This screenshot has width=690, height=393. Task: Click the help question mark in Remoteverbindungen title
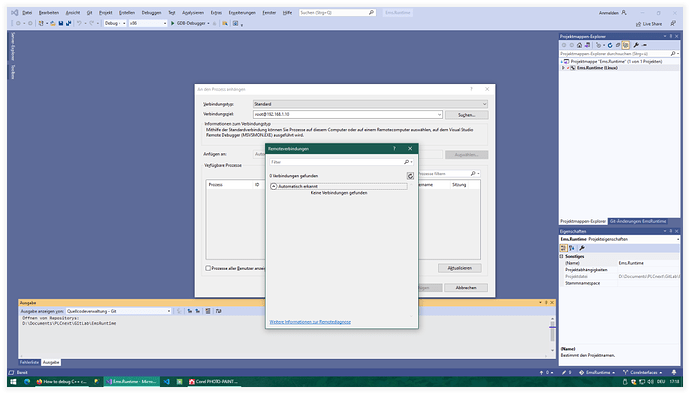tap(394, 148)
